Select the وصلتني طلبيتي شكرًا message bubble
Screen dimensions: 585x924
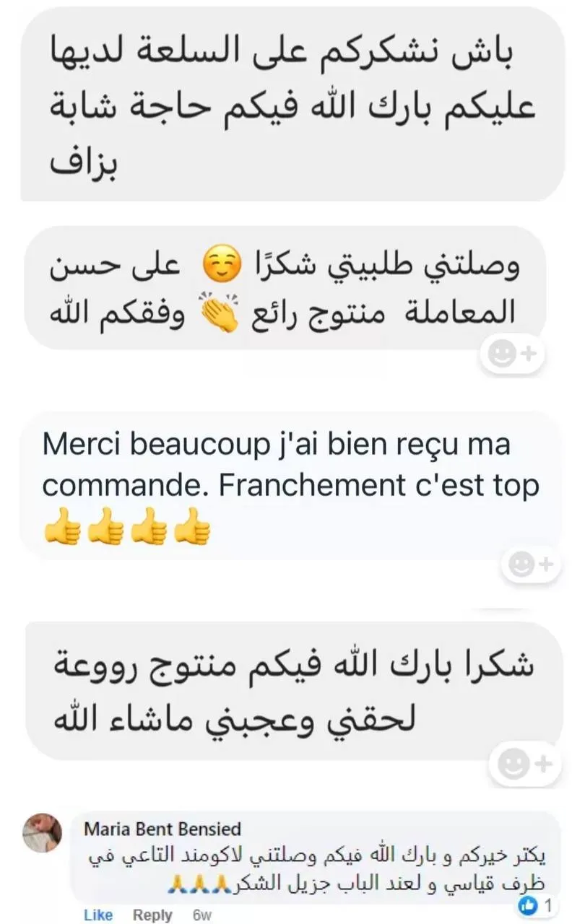tap(286, 289)
